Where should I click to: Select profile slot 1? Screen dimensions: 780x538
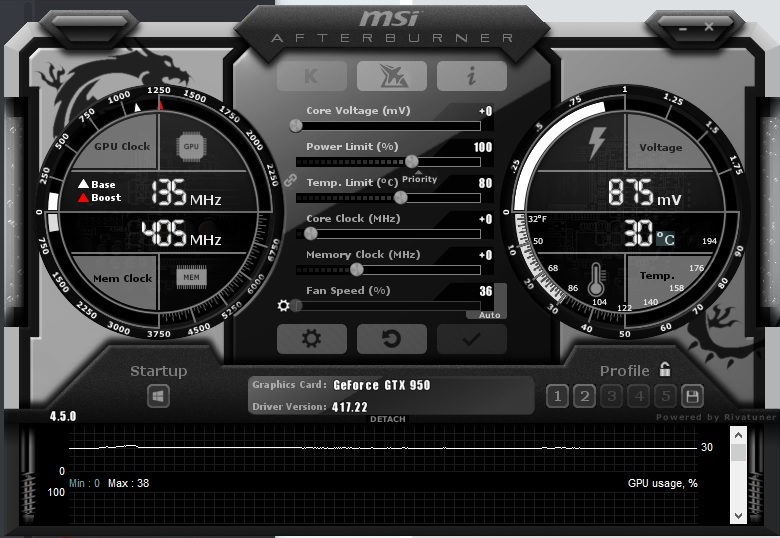click(x=558, y=396)
